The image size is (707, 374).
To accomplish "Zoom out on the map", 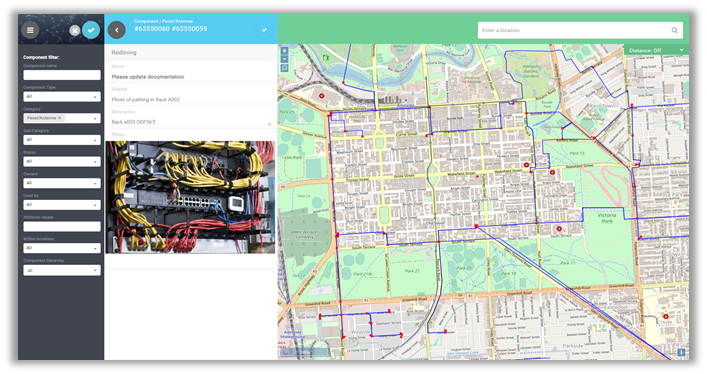I will (x=285, y=59).
